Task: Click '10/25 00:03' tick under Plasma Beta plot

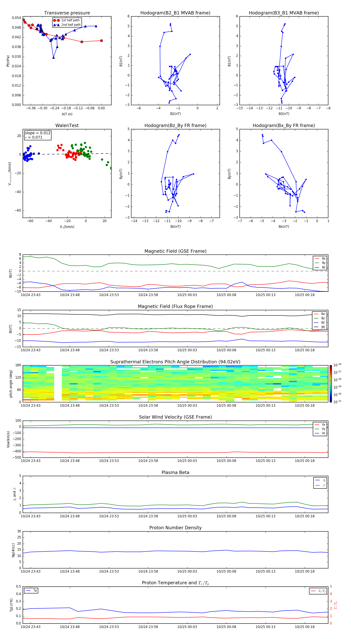Action: click(x=187, y=516)
